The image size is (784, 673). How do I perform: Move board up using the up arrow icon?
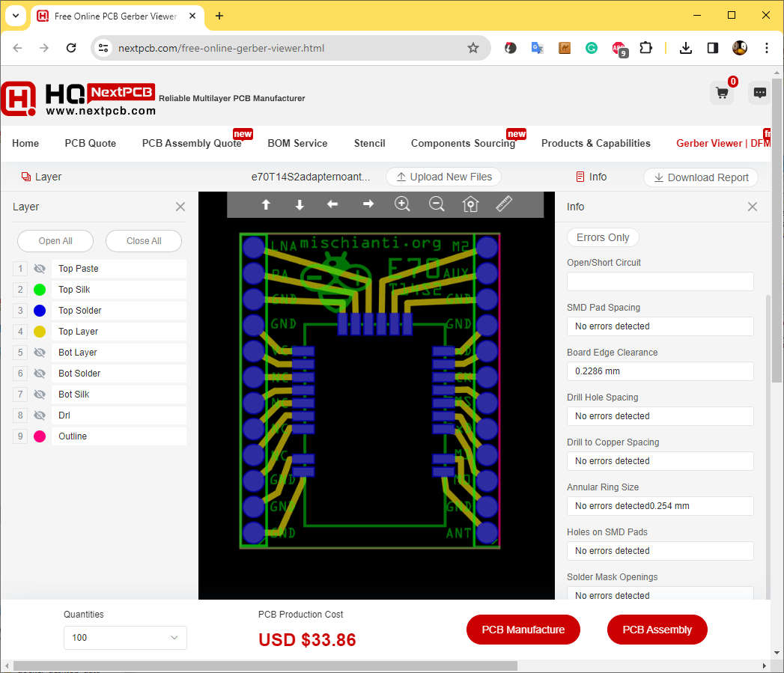tap(266, 204)
